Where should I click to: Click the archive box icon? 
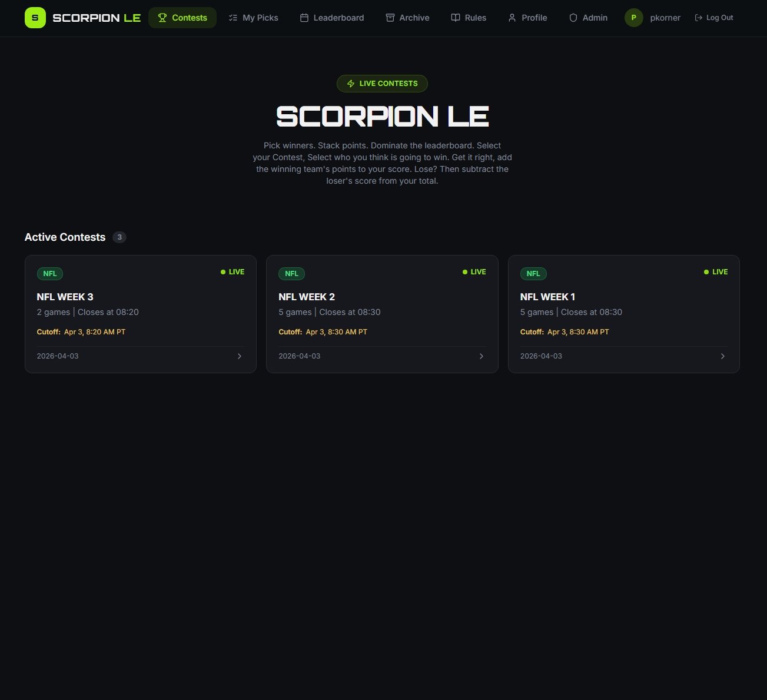tap(390, 18)
